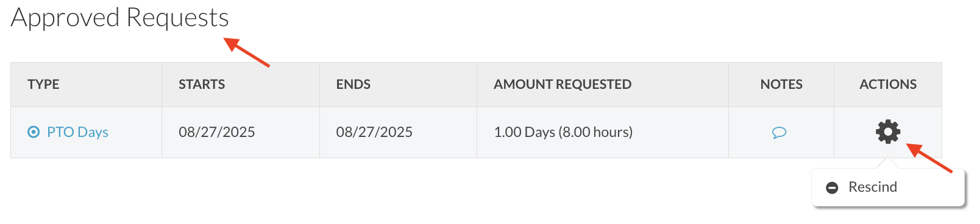Open the gear actions menu for PTO Days

pos(888,131)
